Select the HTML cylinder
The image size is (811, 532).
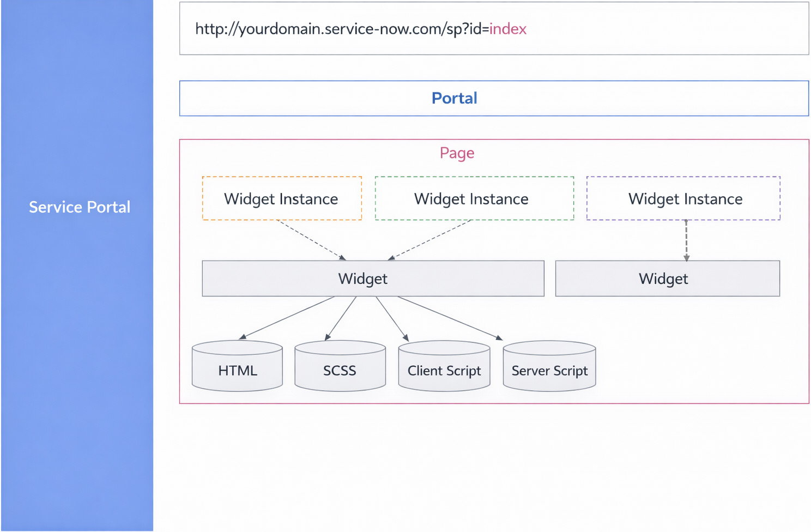[x=237, y=366]
